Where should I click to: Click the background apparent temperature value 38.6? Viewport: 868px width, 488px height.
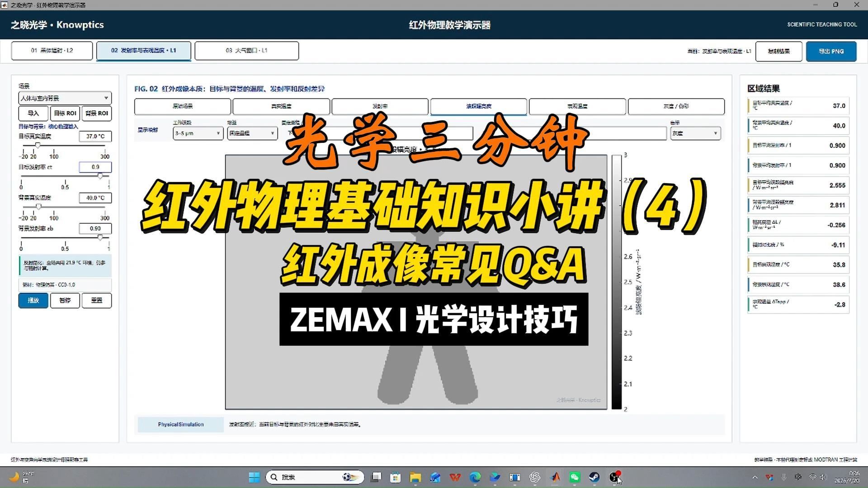click(x=839, y=285)
